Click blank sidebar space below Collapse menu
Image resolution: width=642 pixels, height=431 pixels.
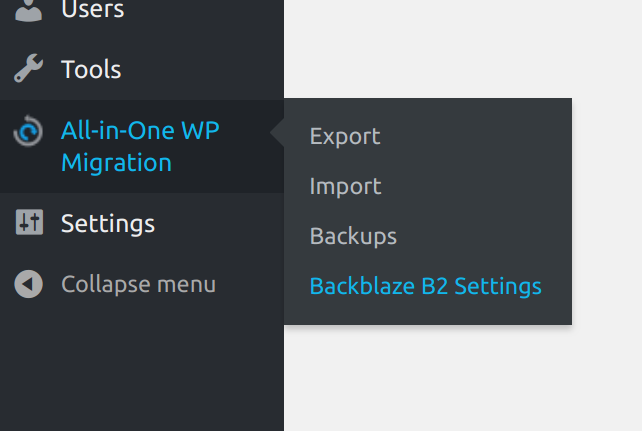pos(140,370)
